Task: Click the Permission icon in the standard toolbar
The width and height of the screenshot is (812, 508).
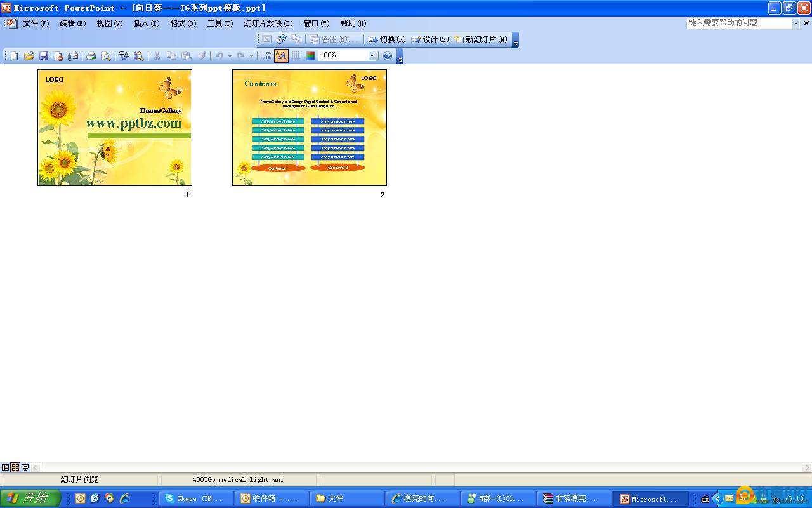Action: point(58,56)
